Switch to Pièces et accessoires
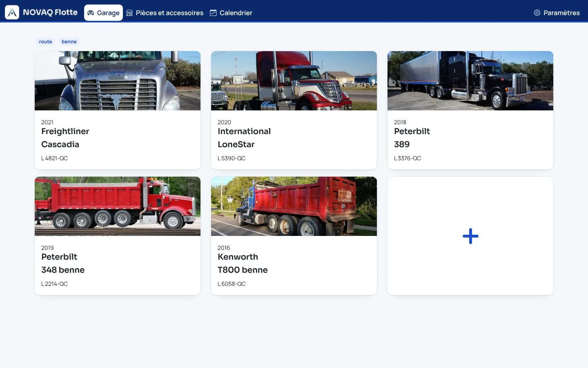This screenshot has height=368, width=588. (165, 13)
